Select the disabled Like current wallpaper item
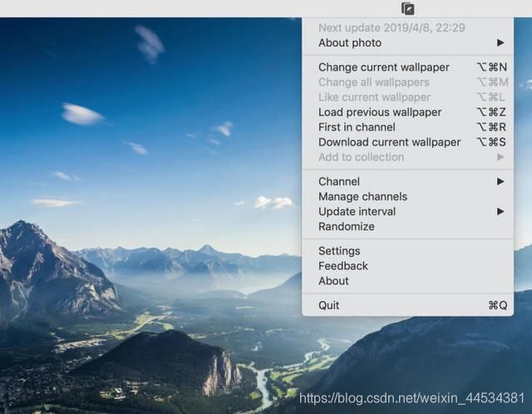The width and height of the screenshot is (532, 414). 407,97
